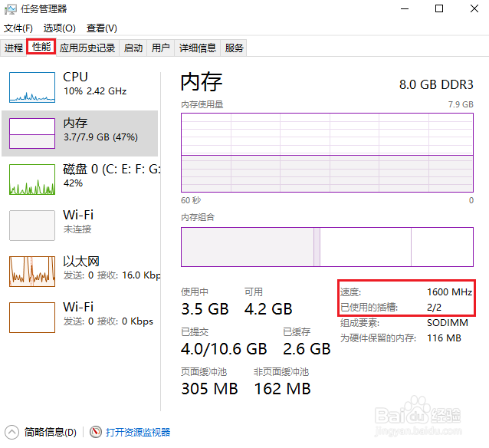Go to the 启动 tab
The height and width of the screenshot is (448, 489).
133,48
